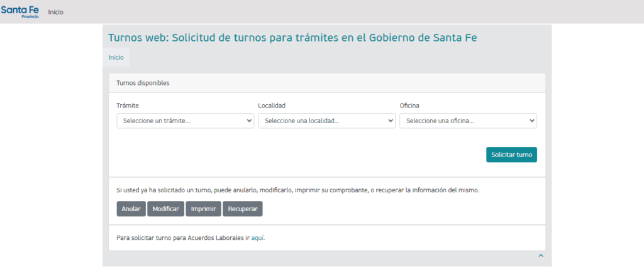This screenshot has width=644, height=272.
Task: Click the scroll-to-top chevron icon
Action: pyautogui.click(x=540, y=256)
